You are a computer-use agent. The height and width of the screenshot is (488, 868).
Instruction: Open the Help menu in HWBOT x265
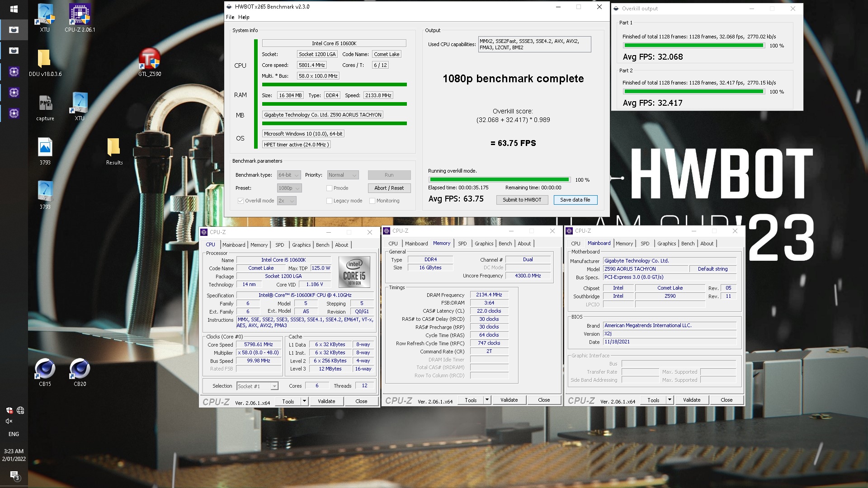(x=244, y=17)
